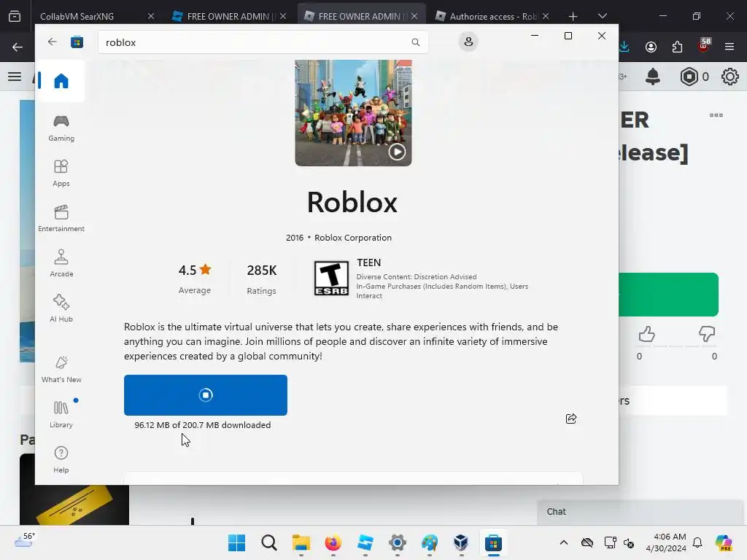The height and width of the screenshot is (560, 747).
Task: Go back in the Microsoft Store window
Action: click(53, 42)
